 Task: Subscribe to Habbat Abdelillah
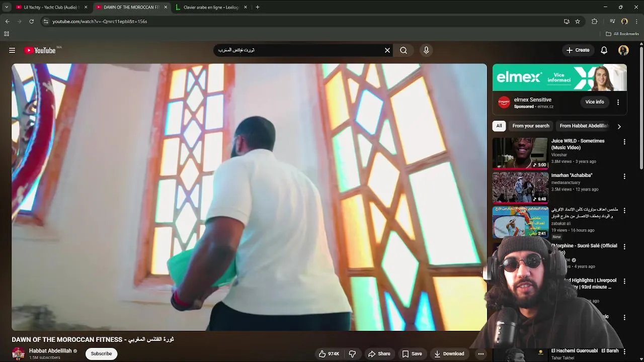[x=101, y=354]
